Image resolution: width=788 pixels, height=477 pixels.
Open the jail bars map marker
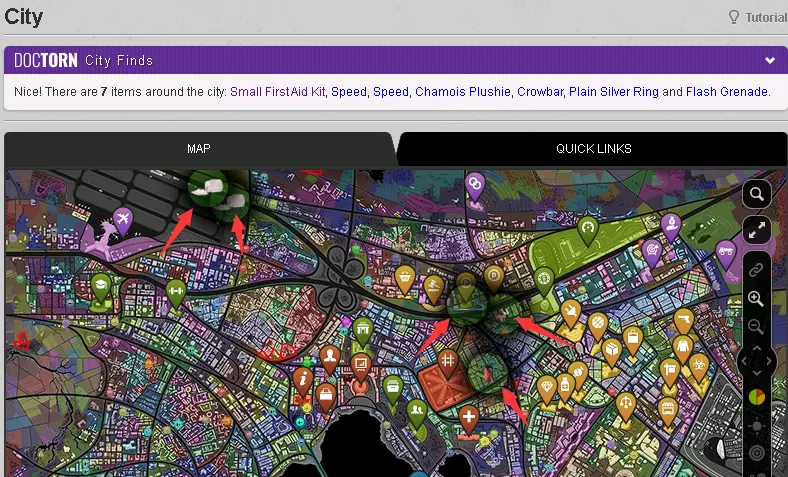[448, 361]
